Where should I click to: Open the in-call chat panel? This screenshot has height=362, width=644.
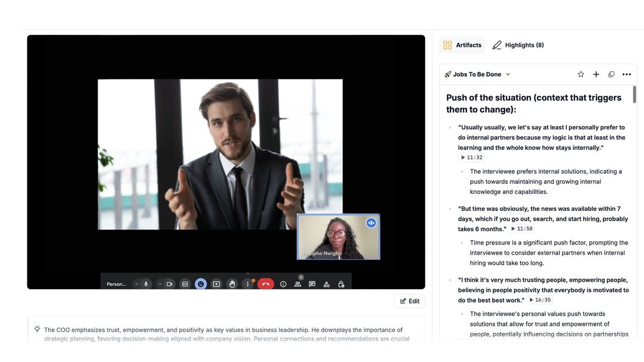pyautogui.click(x=312, y=284)
